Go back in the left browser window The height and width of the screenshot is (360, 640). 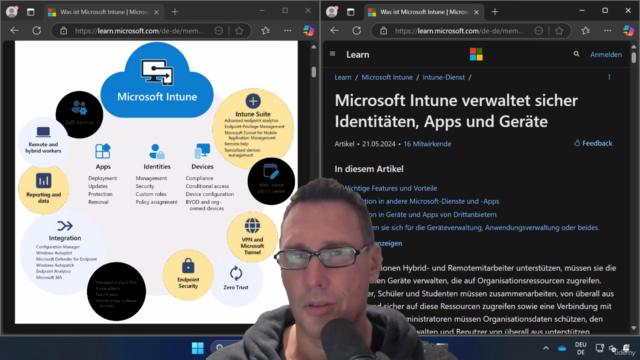(15, 31)
